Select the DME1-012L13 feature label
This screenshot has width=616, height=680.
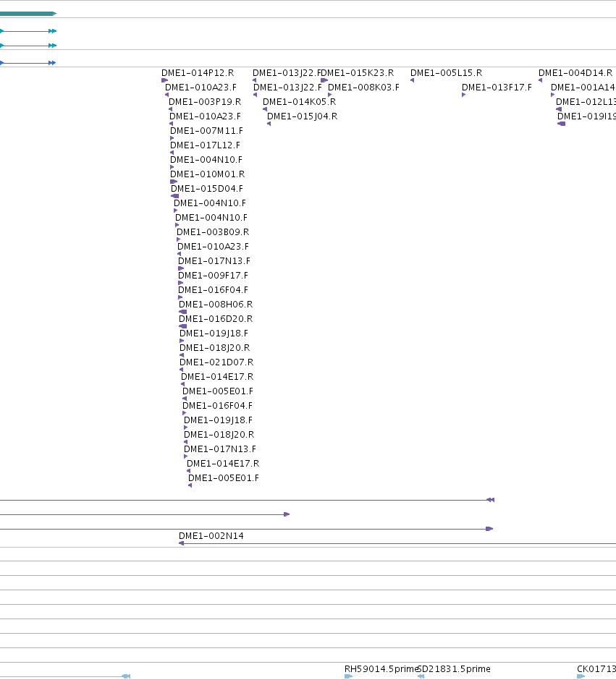(586, 102)
